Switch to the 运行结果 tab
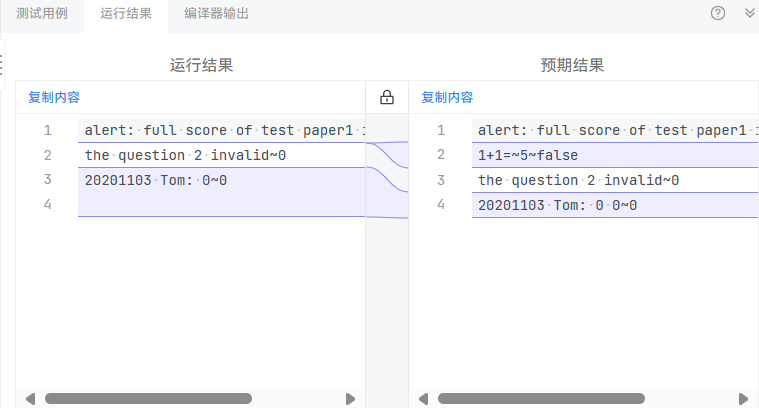This screenshot has height=408, width=759. pyautogui.click(x=126, y=14)
